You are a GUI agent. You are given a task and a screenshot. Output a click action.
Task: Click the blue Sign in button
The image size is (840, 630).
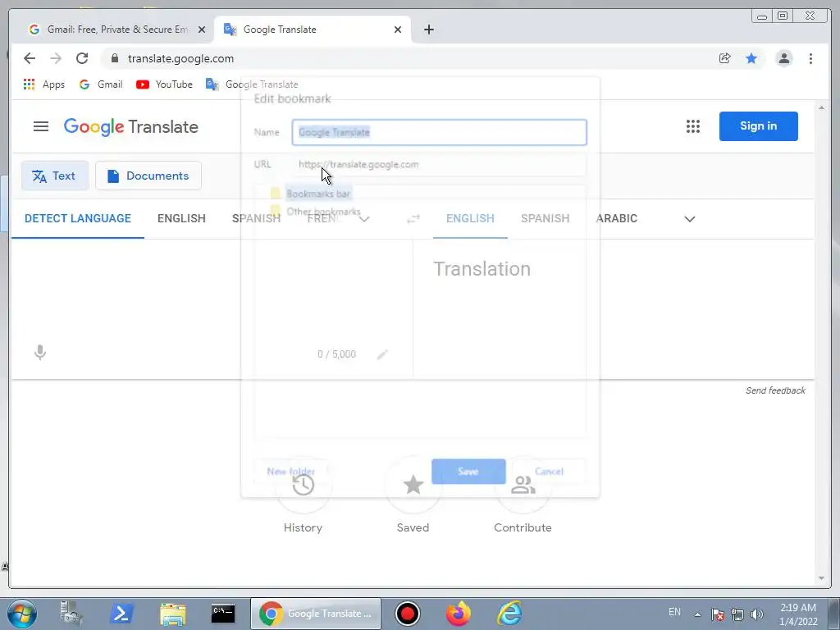point(759,126)
